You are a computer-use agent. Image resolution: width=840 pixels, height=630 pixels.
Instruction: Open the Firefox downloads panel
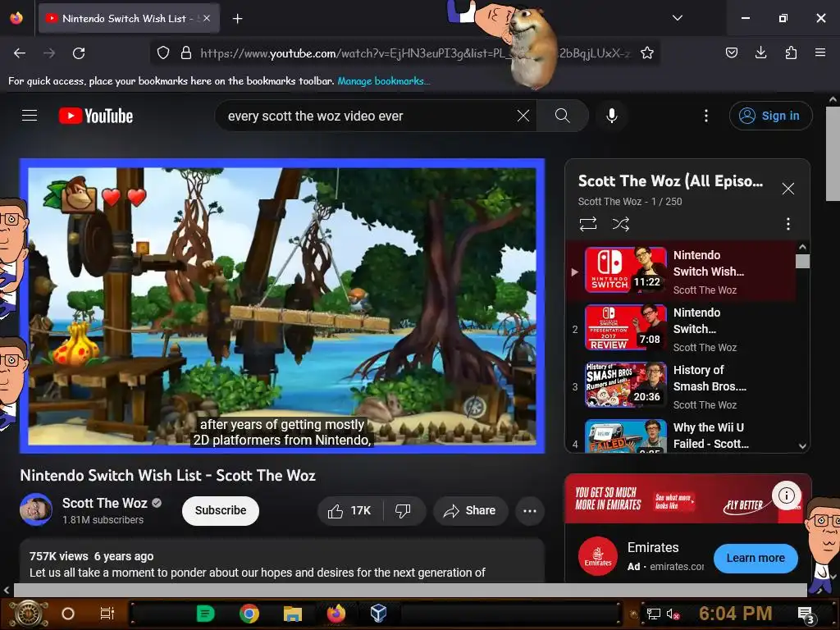pyautogui.click(x=760, y=52)
